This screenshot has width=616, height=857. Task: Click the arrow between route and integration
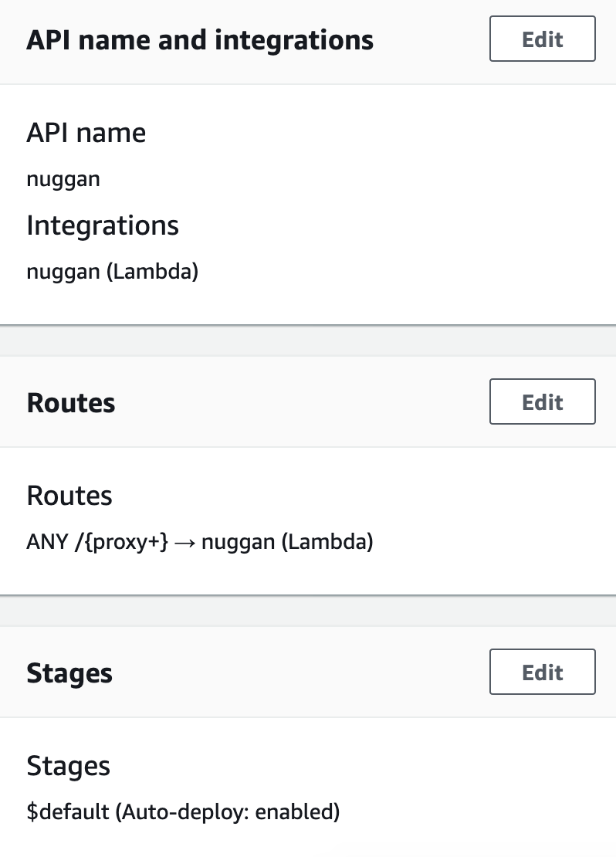pos(183,541)
